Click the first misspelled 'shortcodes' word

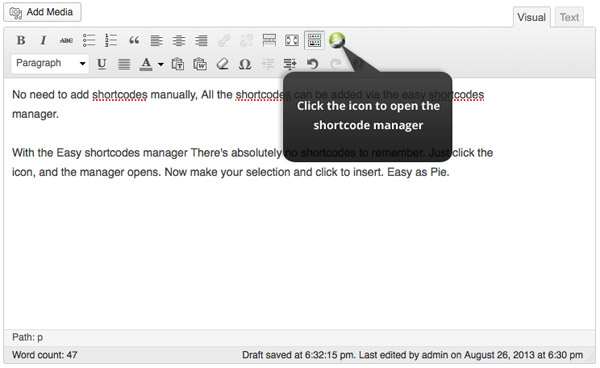(120, 94)
